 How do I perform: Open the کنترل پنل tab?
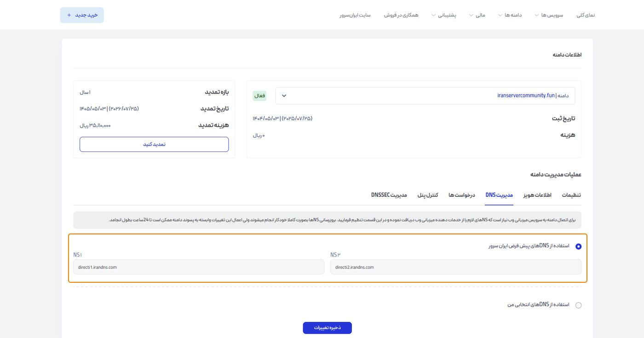coord(428,195)
